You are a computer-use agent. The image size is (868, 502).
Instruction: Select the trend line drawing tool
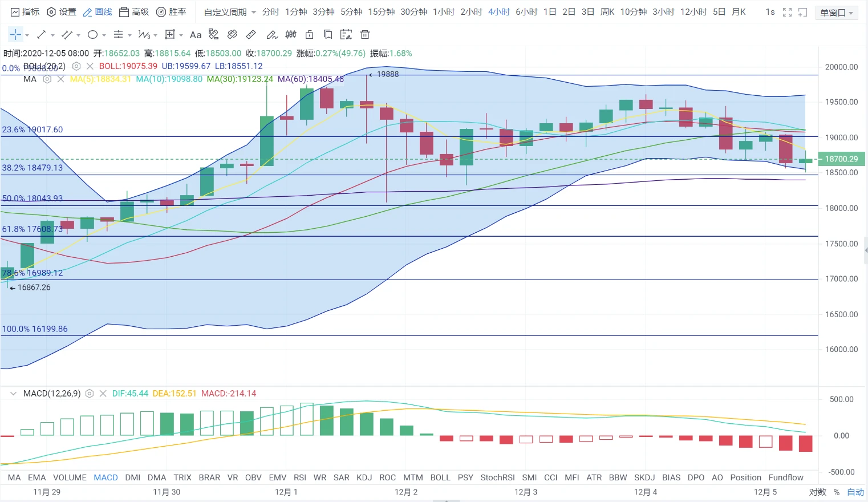click(41, 35)
